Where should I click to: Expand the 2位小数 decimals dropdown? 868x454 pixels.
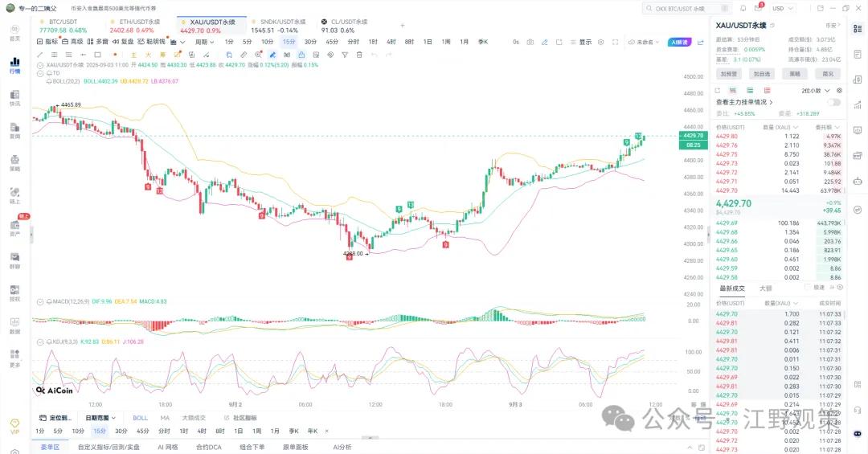point(816,91)
